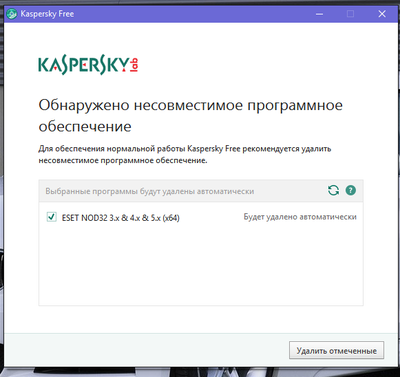This screenshot has height=377, width=400.
Task: Click the disabled maximize window button
Action: pos(350,14)
